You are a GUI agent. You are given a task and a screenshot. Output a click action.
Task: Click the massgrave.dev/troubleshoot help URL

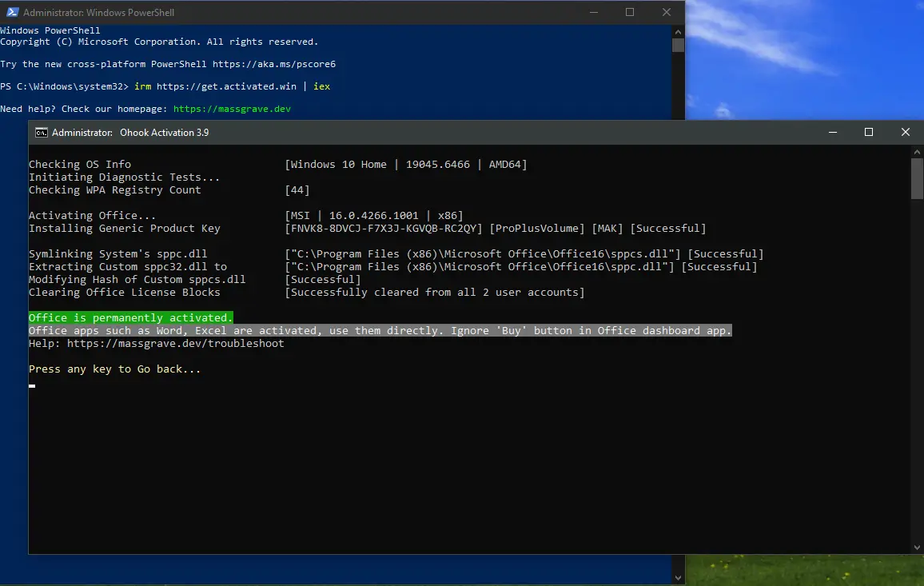(175, 344)
